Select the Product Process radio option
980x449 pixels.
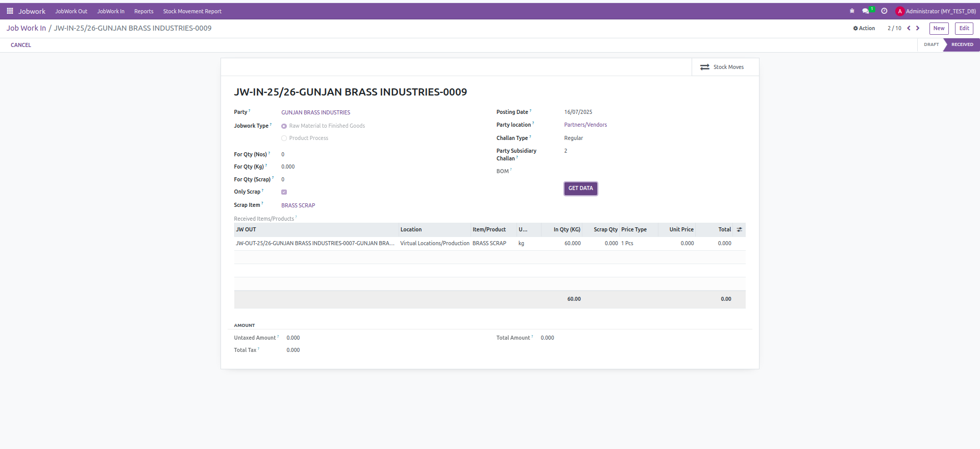coord(284,138)
